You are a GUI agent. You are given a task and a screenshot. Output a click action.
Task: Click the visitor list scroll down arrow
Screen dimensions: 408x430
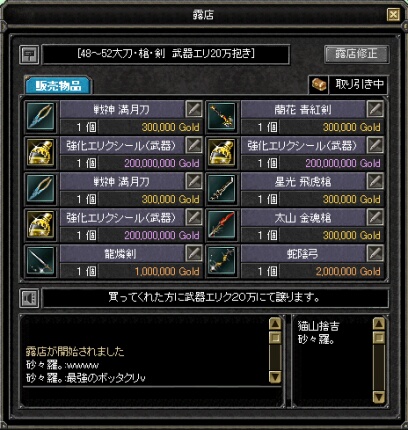coord(379,397)
